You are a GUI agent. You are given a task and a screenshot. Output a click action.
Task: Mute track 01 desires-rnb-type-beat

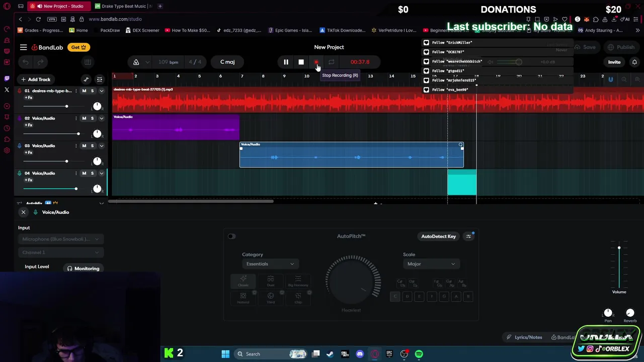click(x=84, y=91)
